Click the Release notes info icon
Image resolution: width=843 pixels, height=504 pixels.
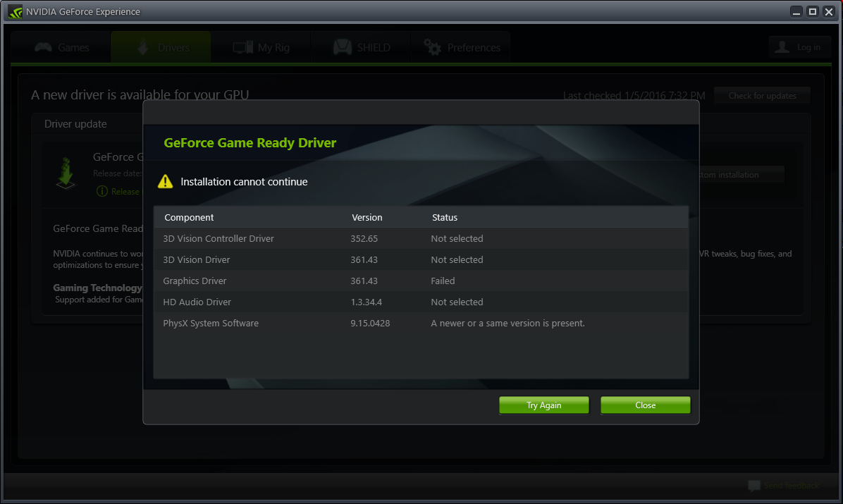(x=102, y=191)
